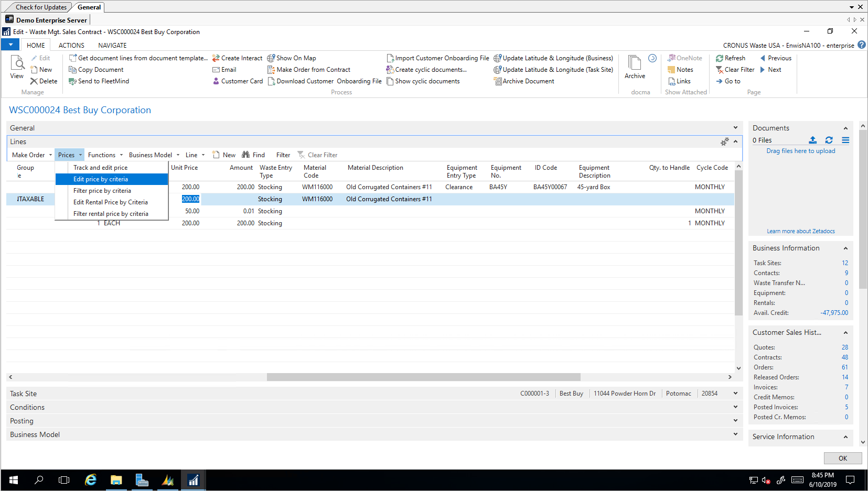Click Create cyclic documents action
The image size is (868, 491).
pyautogui.click(x=426, y=70)
